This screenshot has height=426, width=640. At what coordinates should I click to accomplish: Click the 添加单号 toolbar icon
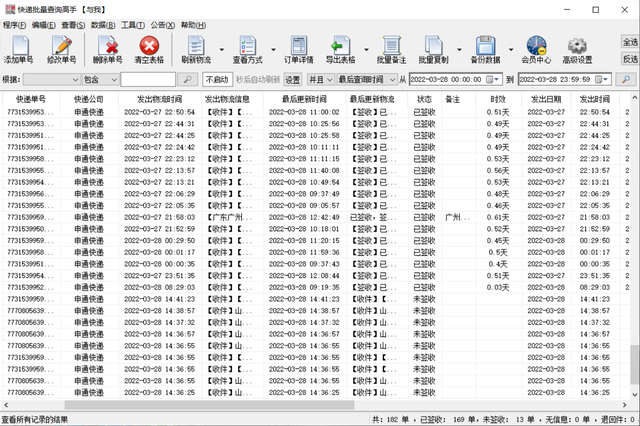click(19, 49)
